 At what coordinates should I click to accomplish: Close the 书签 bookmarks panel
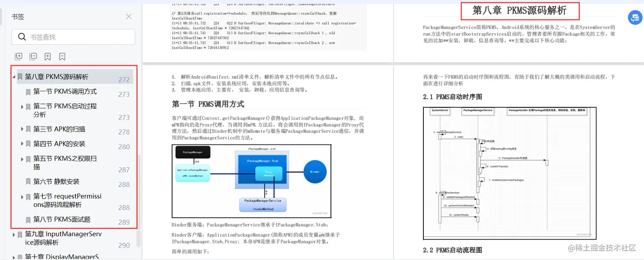point(129,16)
